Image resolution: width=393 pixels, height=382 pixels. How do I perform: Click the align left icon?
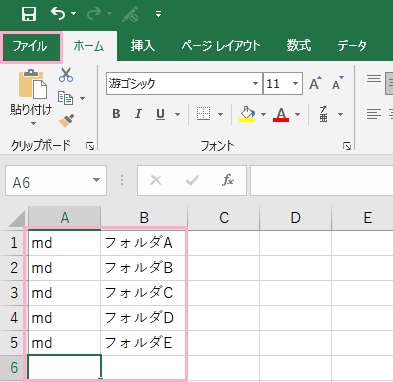click(x=374, y=114)
